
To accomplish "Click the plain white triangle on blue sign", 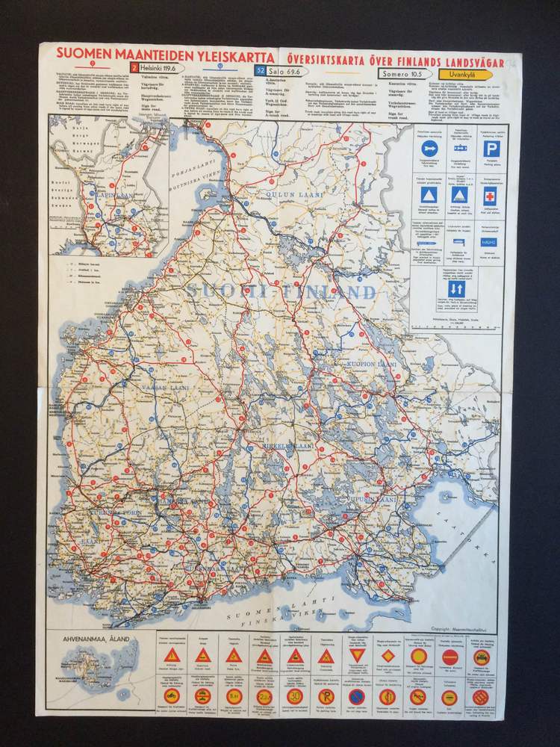I will [x=429, y=195].
